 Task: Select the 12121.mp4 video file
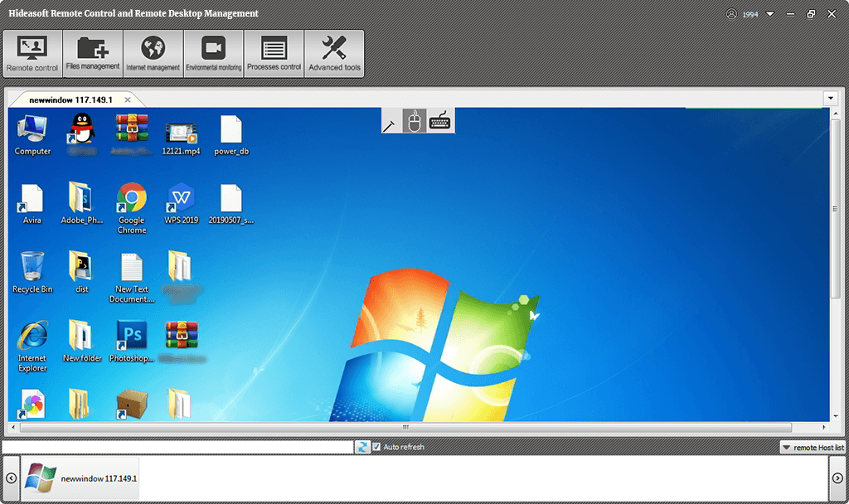click(181, 138)
